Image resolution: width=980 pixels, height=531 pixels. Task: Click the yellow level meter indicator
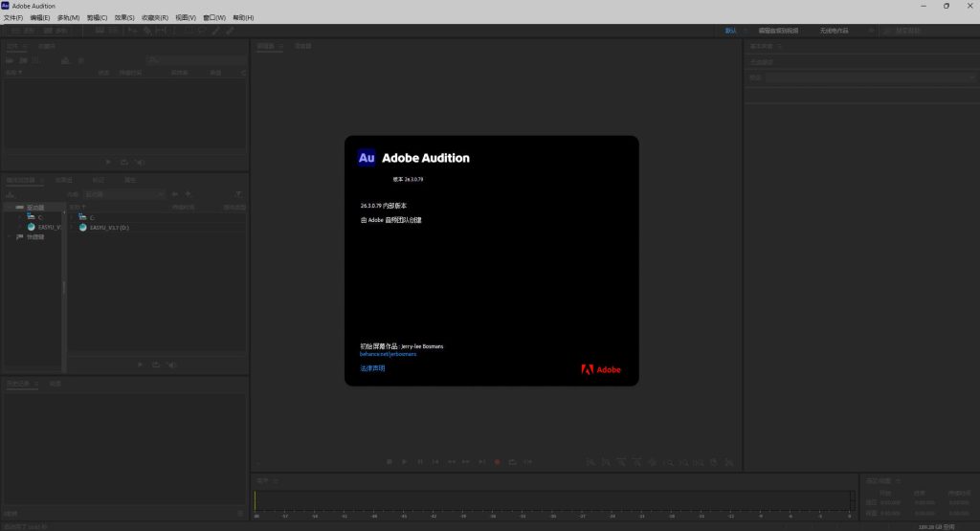255,500
